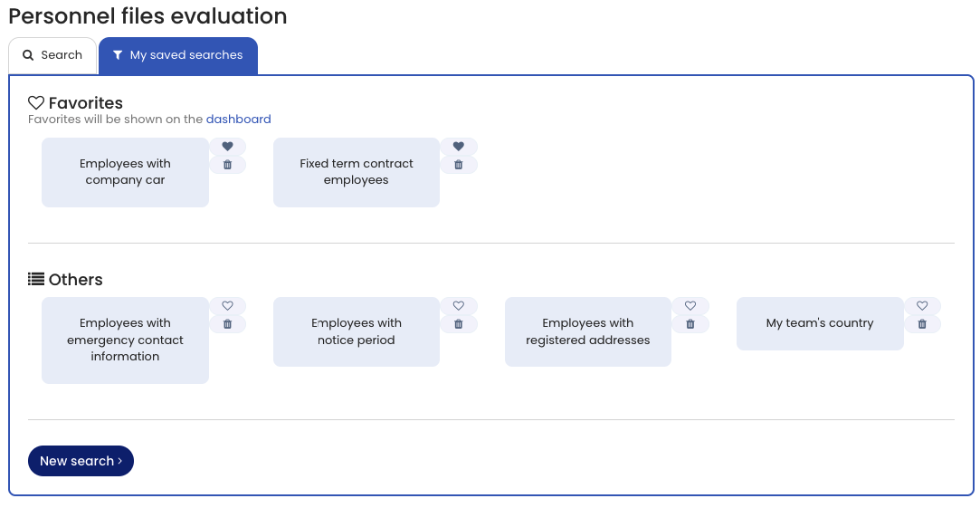Delete 'Employees with registered addresses' saved search
980x508 pixels.
(x=690, y=324)
